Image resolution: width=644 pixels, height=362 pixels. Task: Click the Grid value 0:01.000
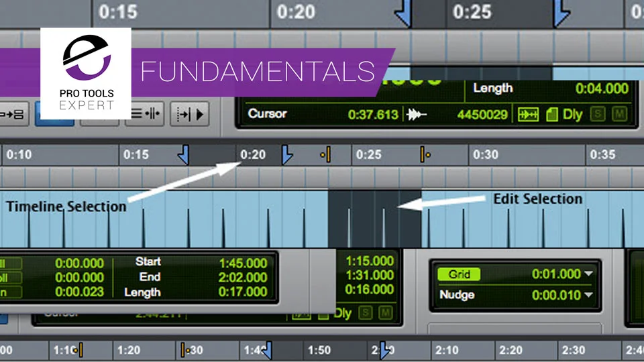coord(556,274)
